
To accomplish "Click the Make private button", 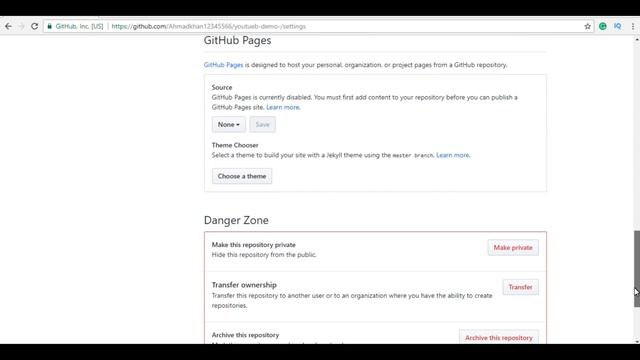I will pyautogui.click(x=513, y=248).
